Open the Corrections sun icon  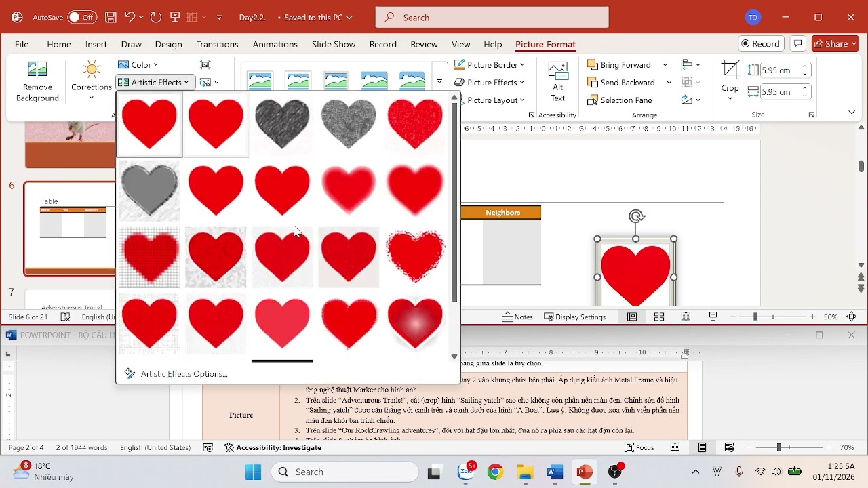(92, 70)
